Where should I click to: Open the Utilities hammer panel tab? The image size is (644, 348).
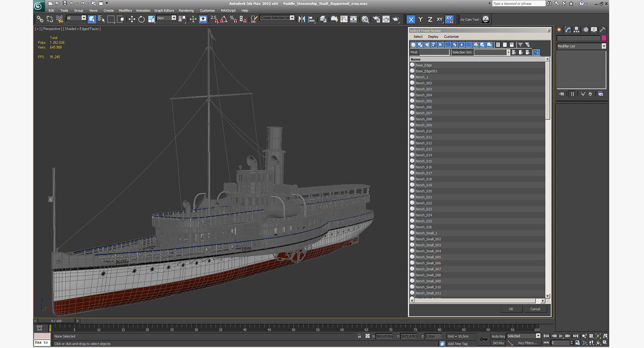point(603,30)
